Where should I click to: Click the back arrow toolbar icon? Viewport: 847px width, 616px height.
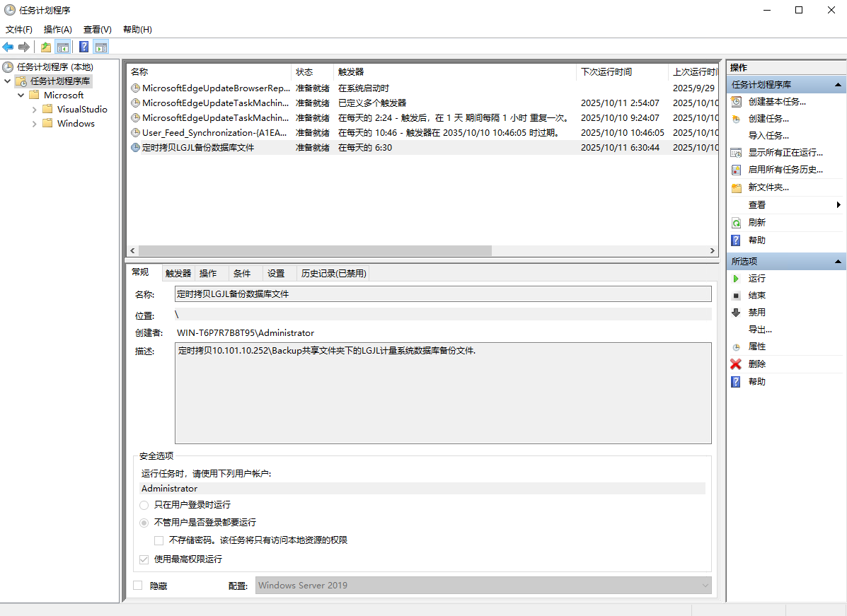tap(8, 47)
